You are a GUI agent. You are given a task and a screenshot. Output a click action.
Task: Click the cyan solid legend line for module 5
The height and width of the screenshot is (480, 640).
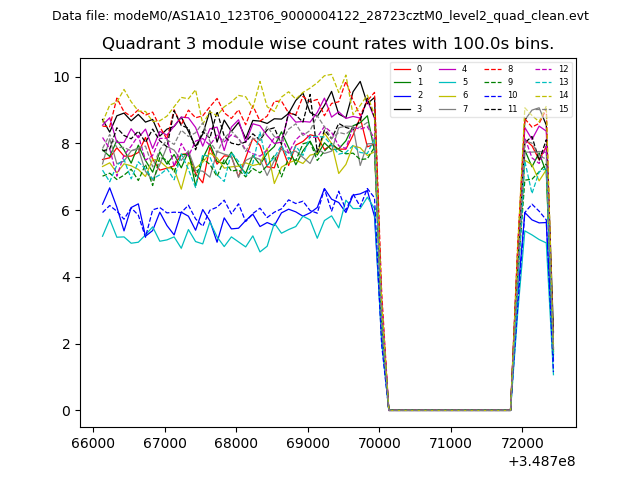[x=449, y=82]
